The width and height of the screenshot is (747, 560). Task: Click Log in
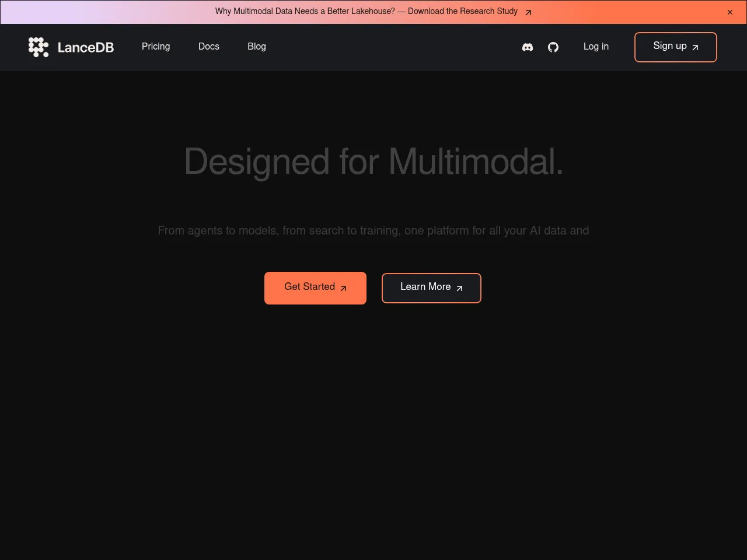[596, 47]
